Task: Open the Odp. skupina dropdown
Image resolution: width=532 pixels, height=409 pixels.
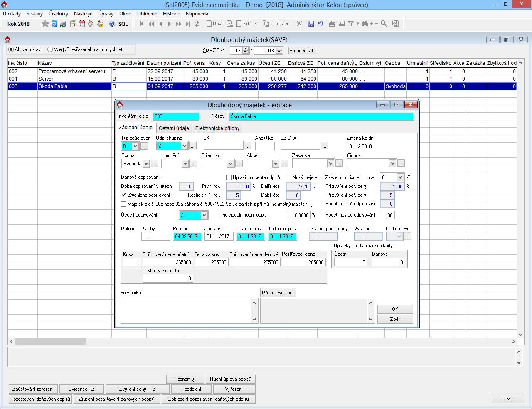Action: (x=183, y=146)
